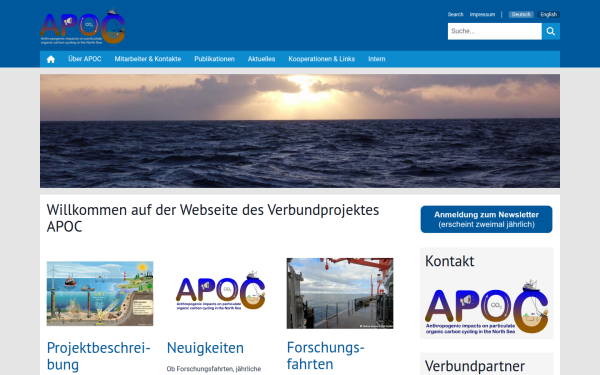Open the Intern menu item

pyautogui.click(x=377, y=59)
